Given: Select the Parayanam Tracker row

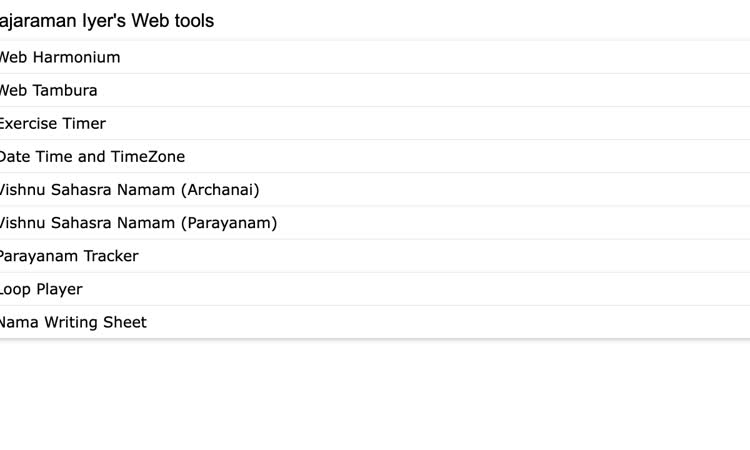Looking at the screenshot, I should (400, 256).
